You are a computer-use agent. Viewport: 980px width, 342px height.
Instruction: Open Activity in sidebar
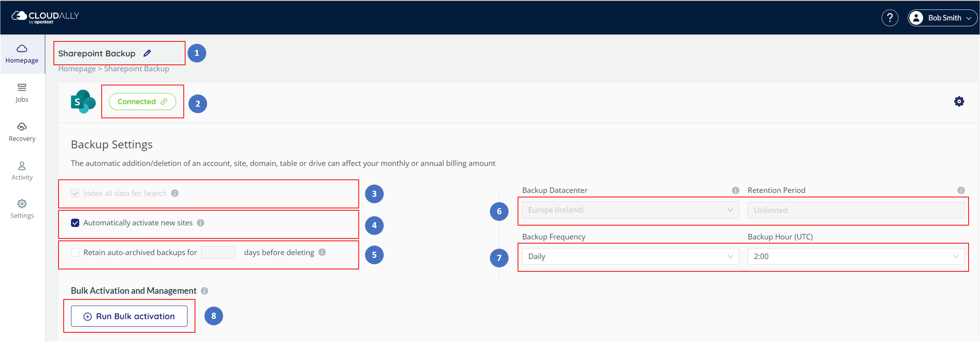tap(22, 171)
